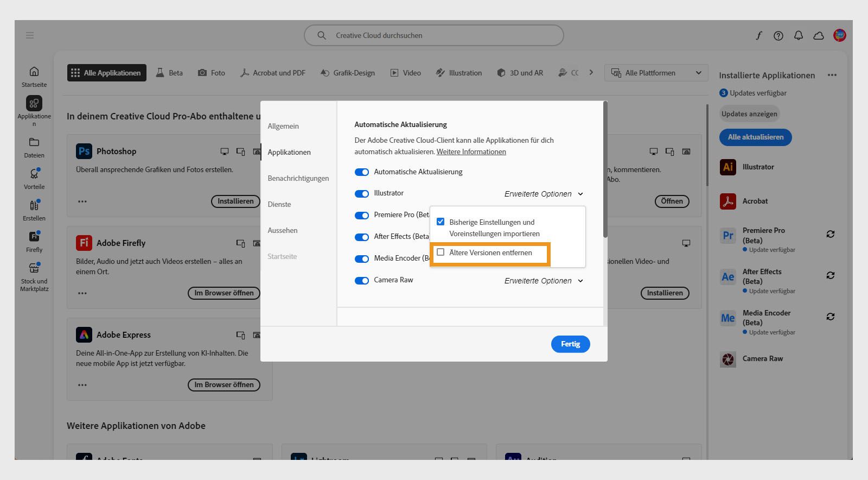The height and width of the screenshot is (480, 868).
Task: Open the Weitere Informationen link
Action: tap(471, 152)
